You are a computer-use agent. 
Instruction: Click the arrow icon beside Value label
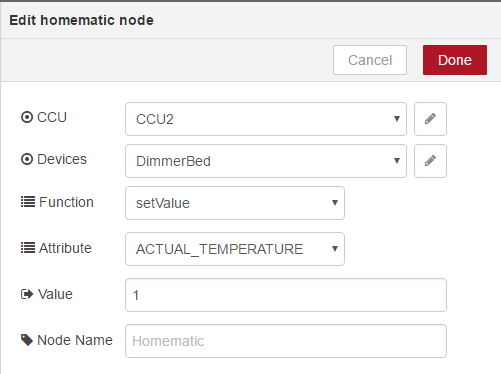click(x=27, y=294)
